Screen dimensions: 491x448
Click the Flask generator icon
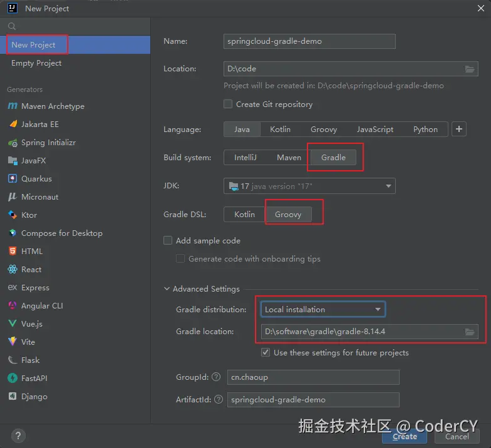click(13, 360)
